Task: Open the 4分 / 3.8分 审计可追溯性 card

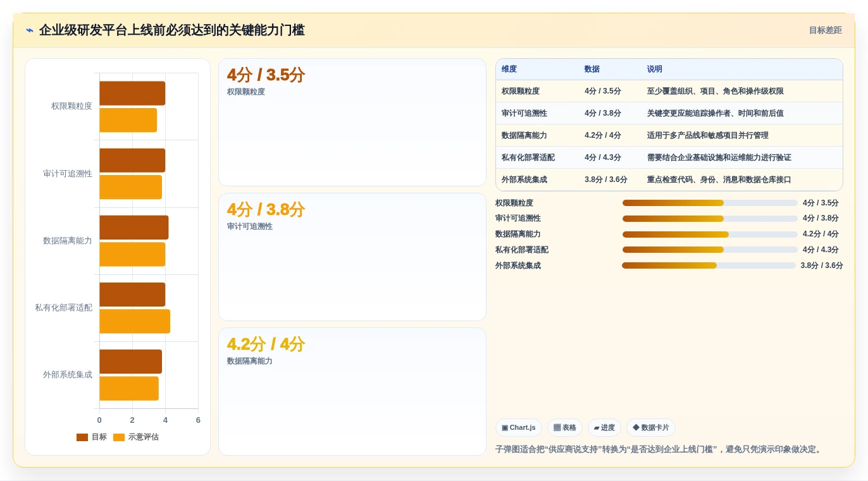Action: (x=352, y=257)
